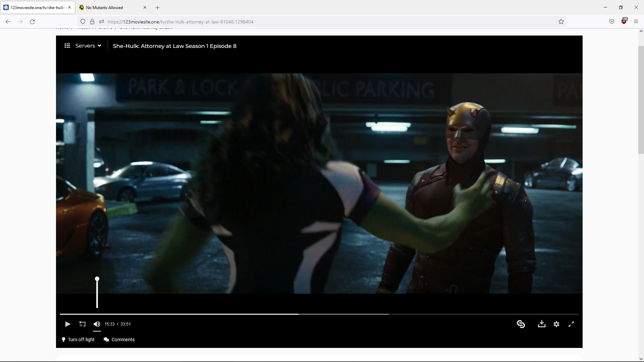The width and height of the screenshot is (644, 362).
Task: Go forward in browser history
Action: (x=20, y=22)
